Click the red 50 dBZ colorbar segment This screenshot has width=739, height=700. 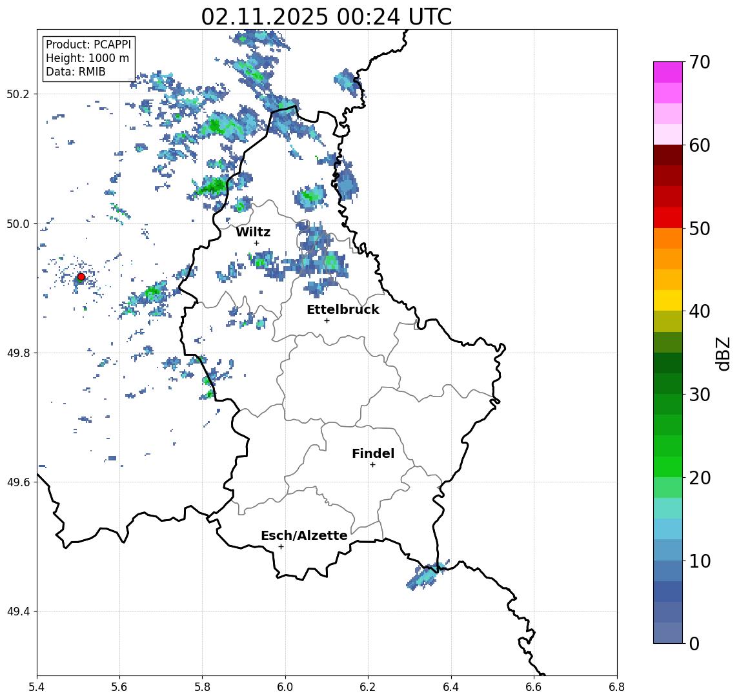pyautogui.click(x=668, y=218)
